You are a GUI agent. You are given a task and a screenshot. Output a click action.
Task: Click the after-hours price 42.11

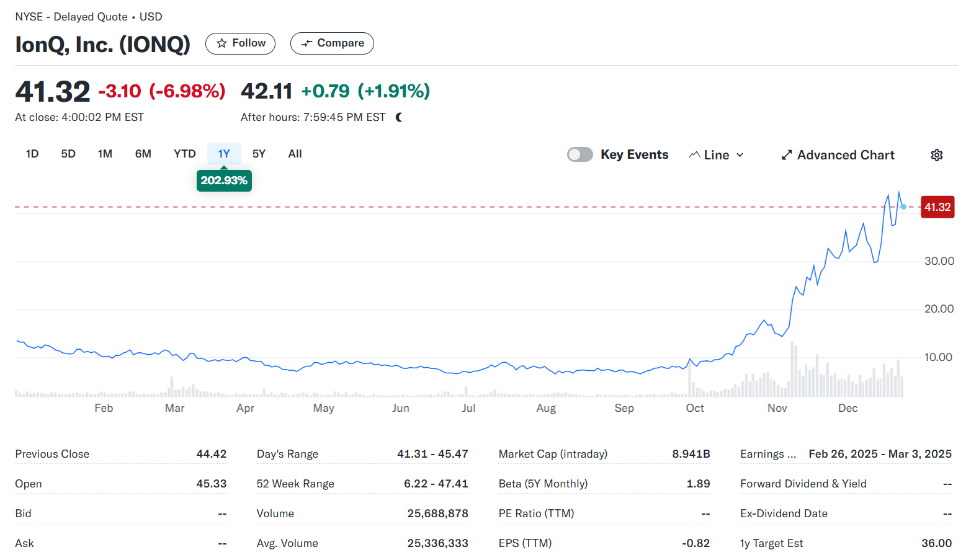pos(266,91)
